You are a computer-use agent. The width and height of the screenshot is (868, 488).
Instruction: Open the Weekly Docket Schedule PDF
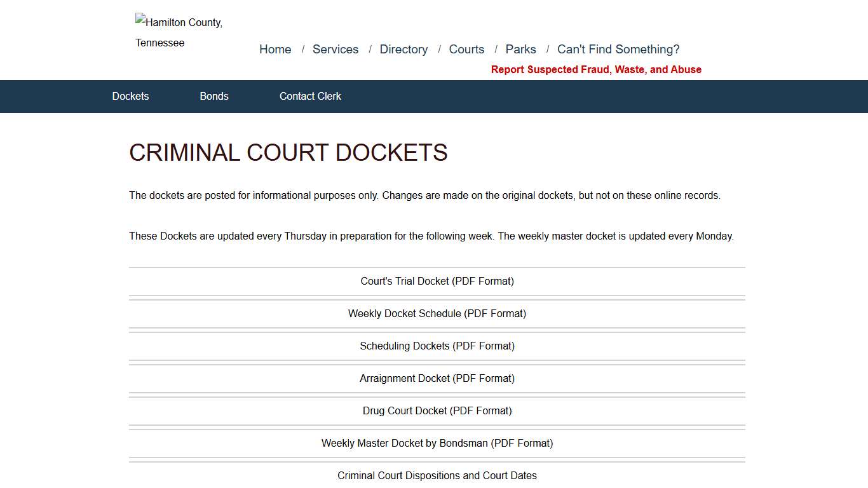(x=437, y=313)
